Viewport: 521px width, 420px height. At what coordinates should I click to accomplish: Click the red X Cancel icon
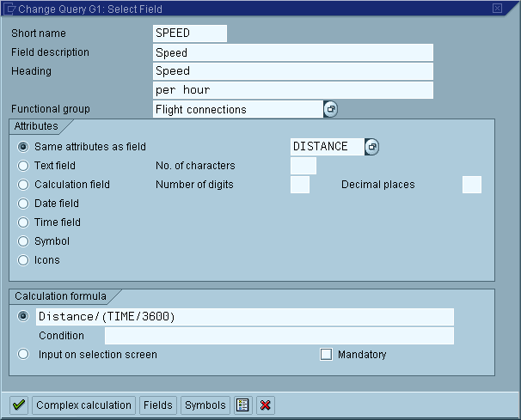[x=266, y=405]
